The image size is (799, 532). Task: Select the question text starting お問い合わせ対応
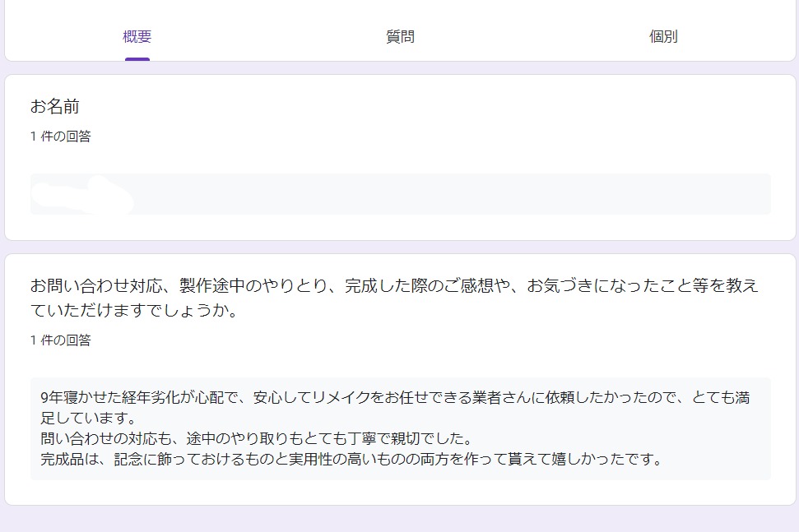(394, 298)
